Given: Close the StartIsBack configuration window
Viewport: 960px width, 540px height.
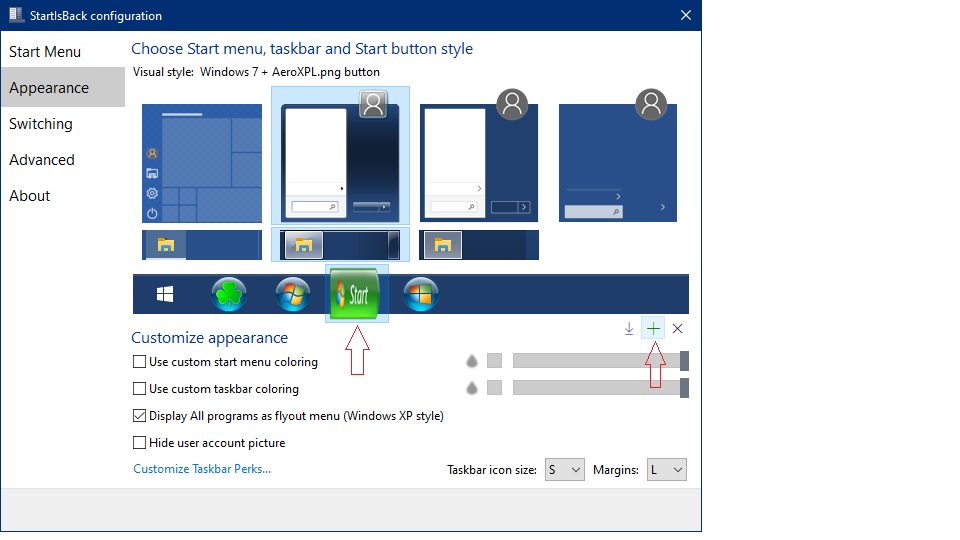Looking at the screenshot, I should point(686,15).
